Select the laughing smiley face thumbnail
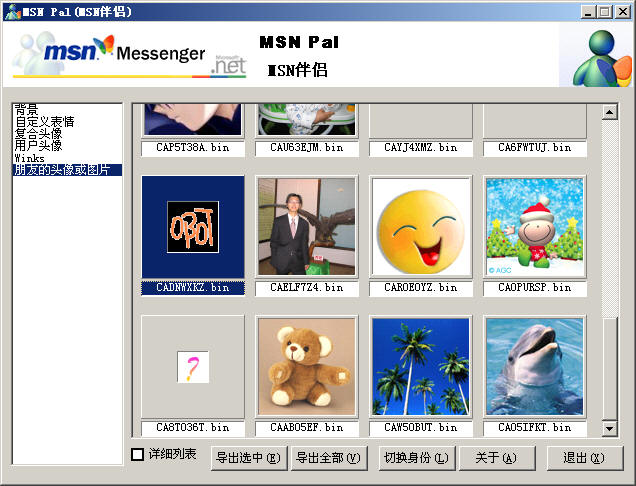The height and width of the screenshot is (486, 636). coord(421,227)
